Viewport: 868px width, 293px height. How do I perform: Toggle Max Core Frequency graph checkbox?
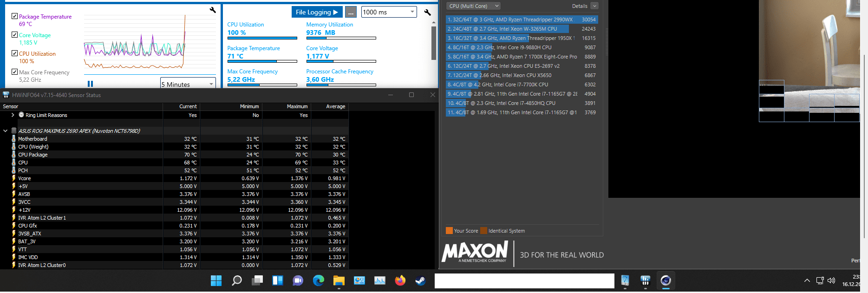(x=14, y=72)
